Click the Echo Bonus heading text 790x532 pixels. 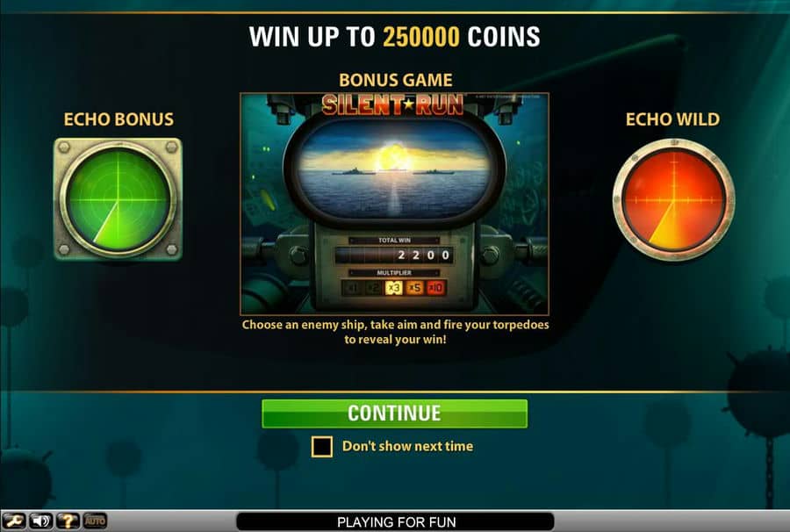118,119
